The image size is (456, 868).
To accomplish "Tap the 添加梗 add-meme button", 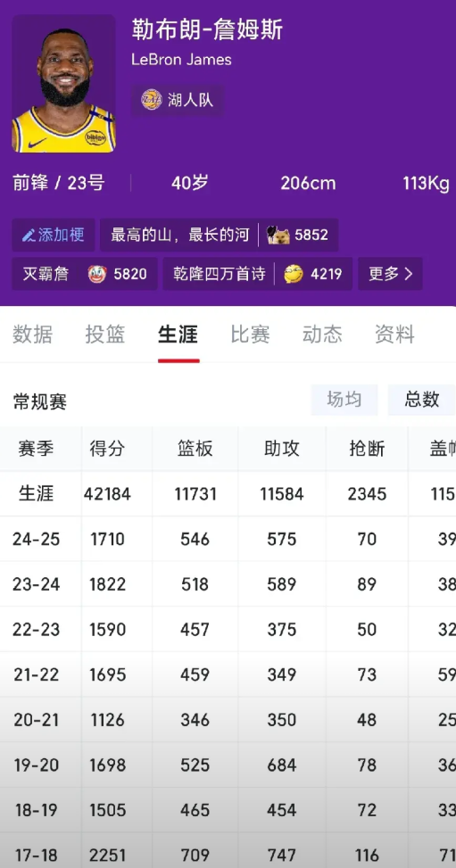I will (x=54, y=235).
